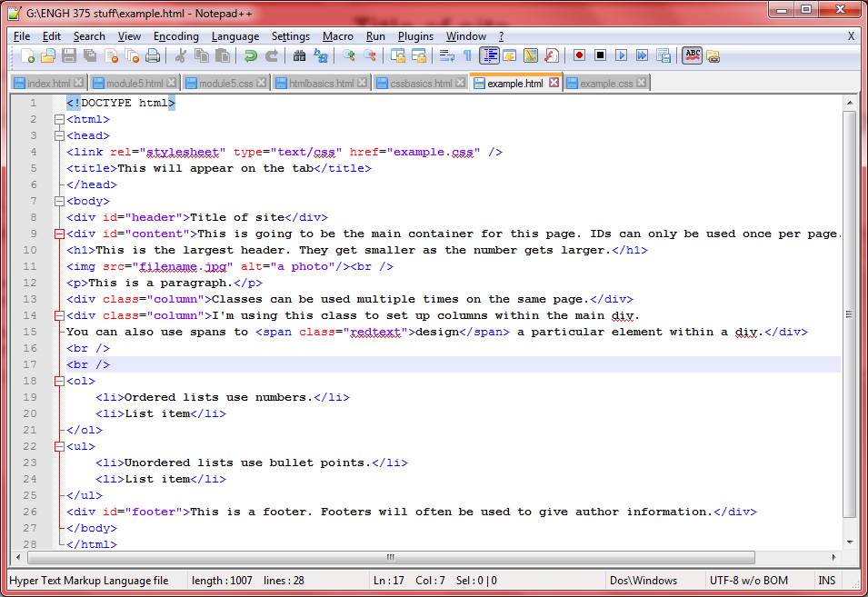Viewport: 868px width, 597px height.
Task: Open the Plugins menu
Action: coord(415,36)
